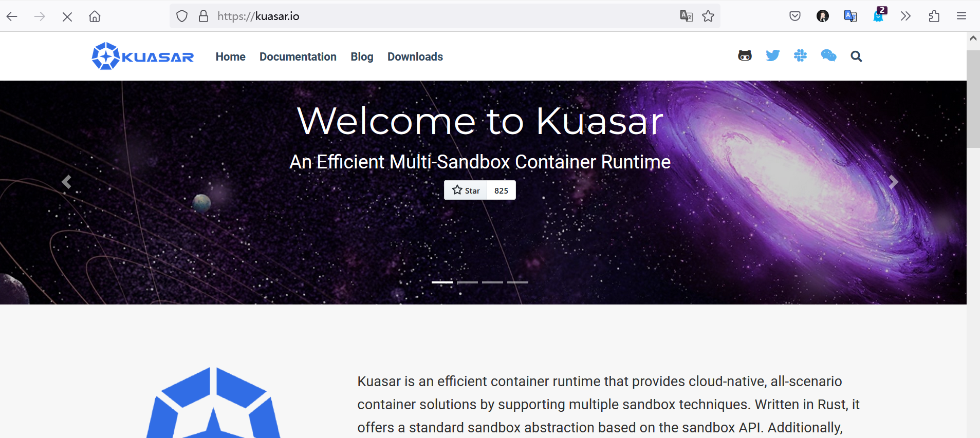View site security padlock details
Screen dimensions: 980x438
pos(204,16)
